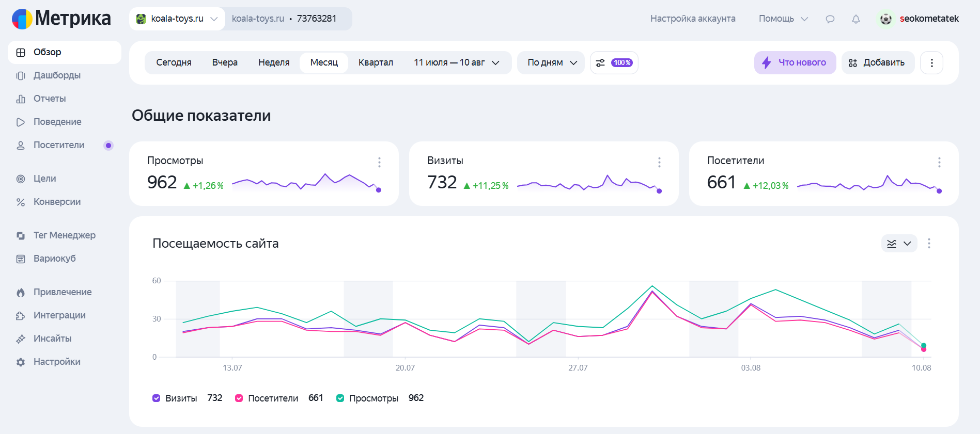Click the Что нового button
The height and width of the screenshot is (434, 980).
pos(795,62)
